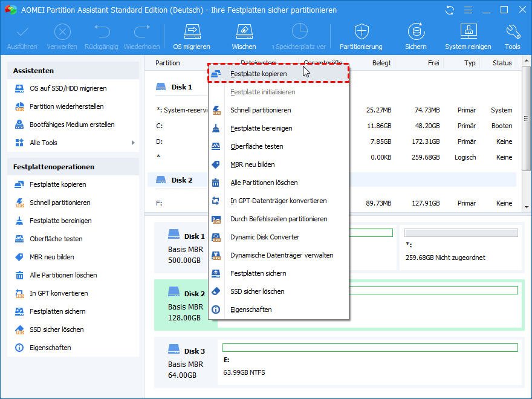This screenshot has height=399, width=532.
Task: Sort by the Frei column header
Action: pyautogui.click(x=433, y=63)
